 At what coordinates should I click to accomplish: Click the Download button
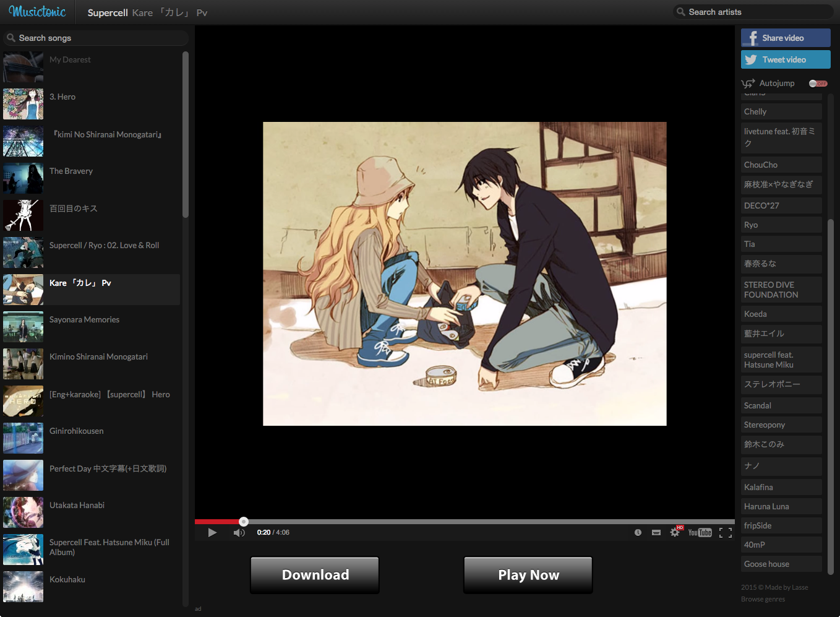click(x=315, y=575)
